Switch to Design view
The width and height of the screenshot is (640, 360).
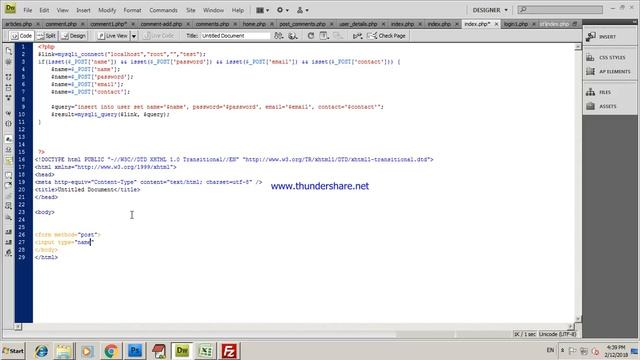click(x=74, y=36)
